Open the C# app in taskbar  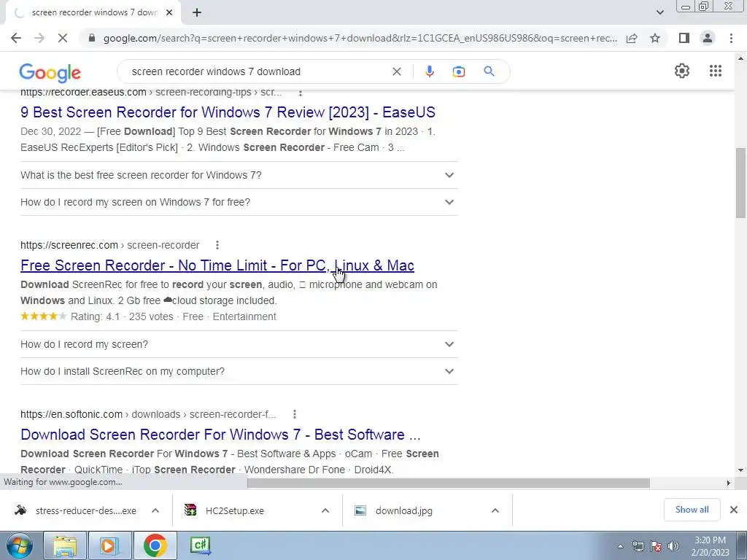200,545
